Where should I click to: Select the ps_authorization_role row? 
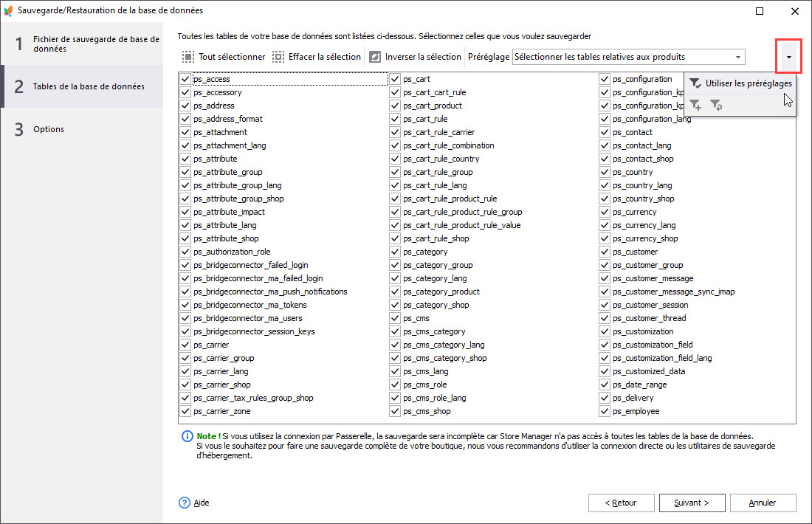232,252
